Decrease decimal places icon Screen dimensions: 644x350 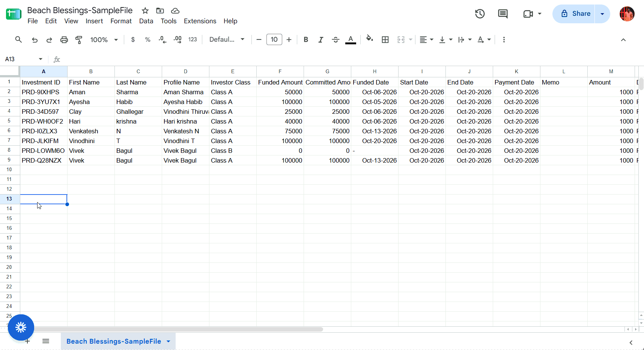pyautogui.click(x=162, y=39)
